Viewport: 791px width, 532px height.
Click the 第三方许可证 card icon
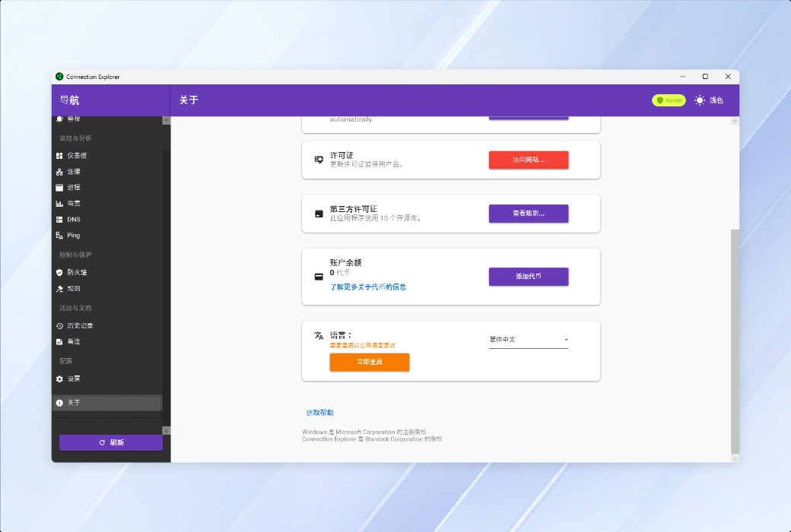click(319, 214)
